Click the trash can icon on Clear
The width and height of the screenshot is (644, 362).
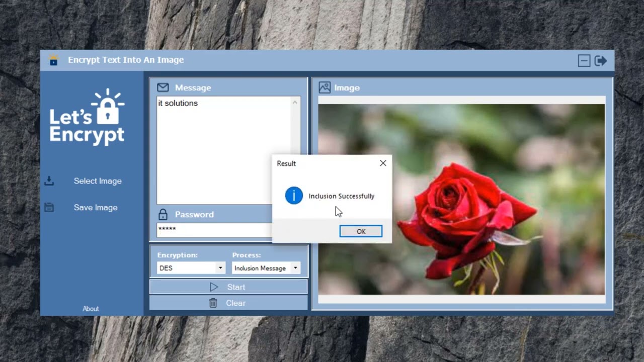(x=213, y=303)
